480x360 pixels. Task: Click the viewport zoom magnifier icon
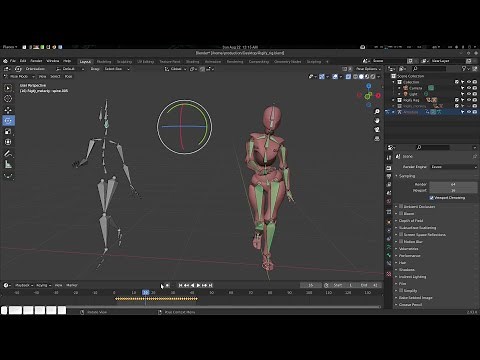pyautogui.click(x=377, y=112)
